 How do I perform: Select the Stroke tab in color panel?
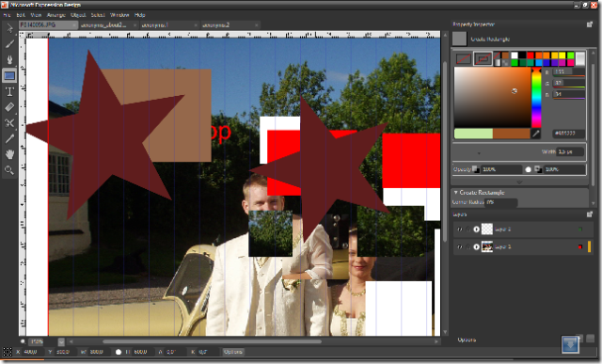tap(483, 58)
